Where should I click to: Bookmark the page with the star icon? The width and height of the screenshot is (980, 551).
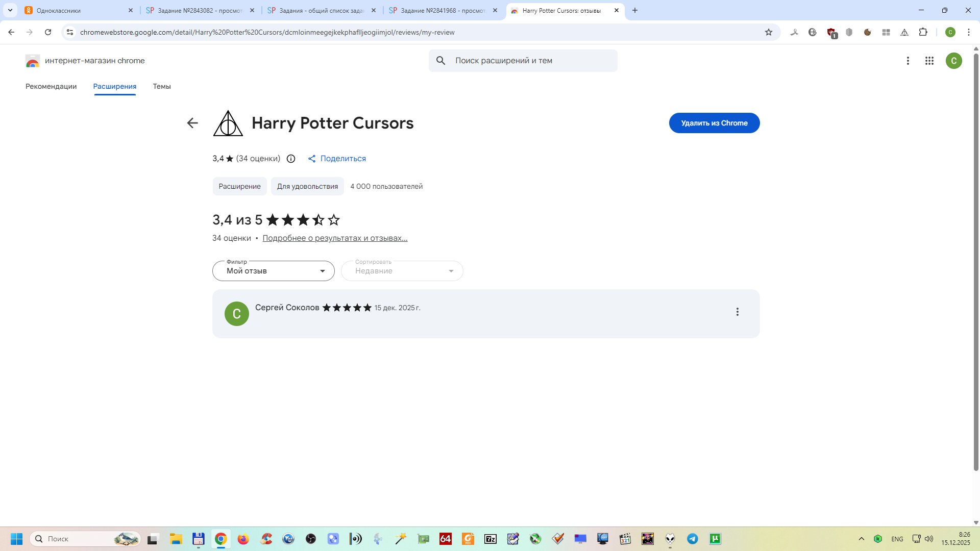coord(769,32)
